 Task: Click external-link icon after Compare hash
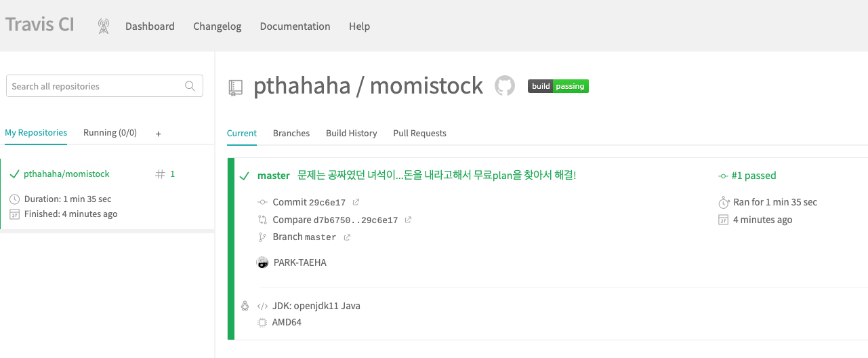point(408,220)
